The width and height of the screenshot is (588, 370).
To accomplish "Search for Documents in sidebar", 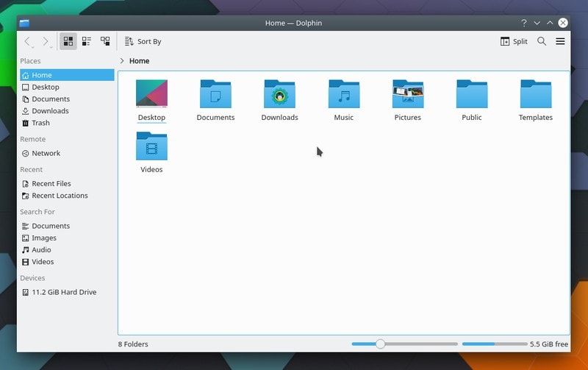I will 67,227.
